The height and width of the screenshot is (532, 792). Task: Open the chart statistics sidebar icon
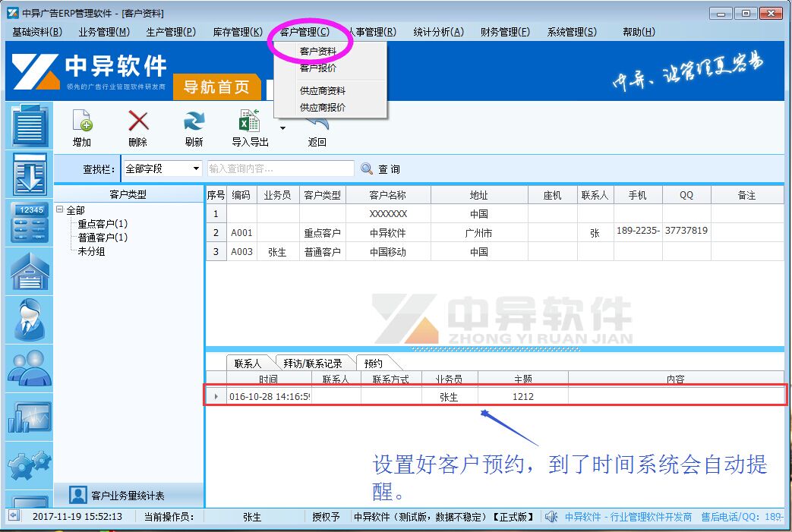point(30,417)
